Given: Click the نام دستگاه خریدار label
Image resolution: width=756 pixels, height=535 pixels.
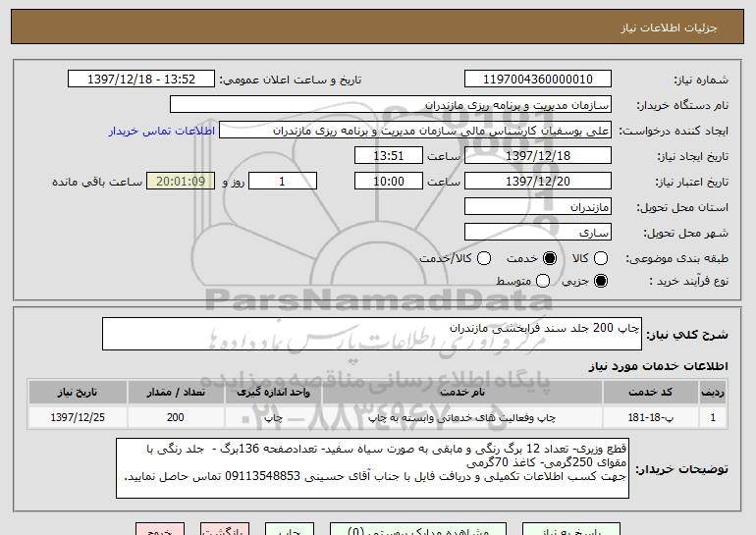Looking at the screenshot, I should click(682, 105).
